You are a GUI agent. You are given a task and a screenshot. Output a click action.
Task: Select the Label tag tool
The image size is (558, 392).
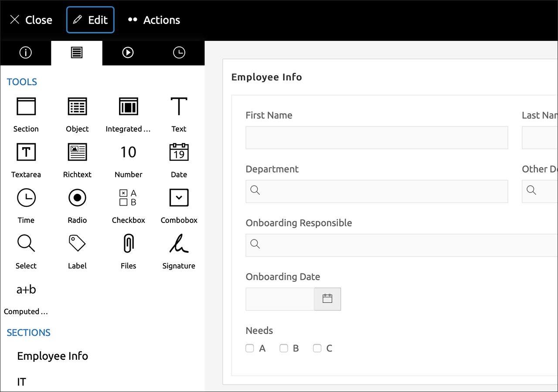[x=77, y=243]
